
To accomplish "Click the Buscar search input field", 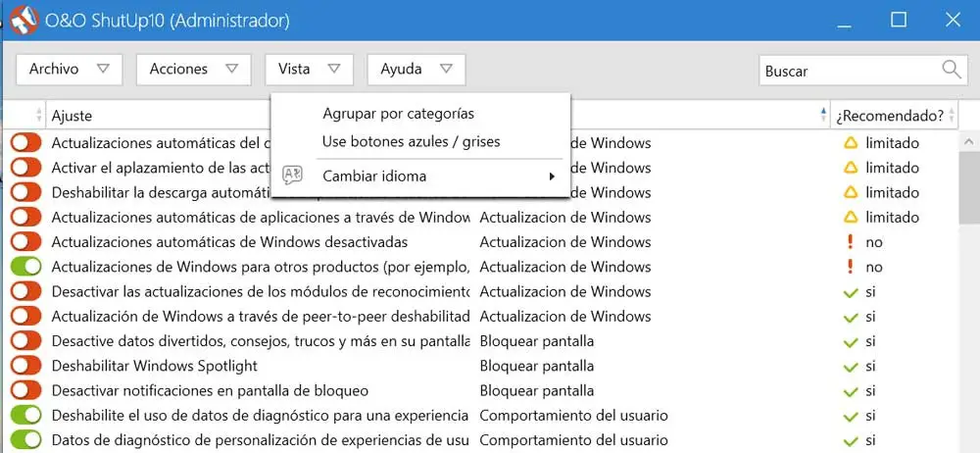I will [x=848, y=70].
